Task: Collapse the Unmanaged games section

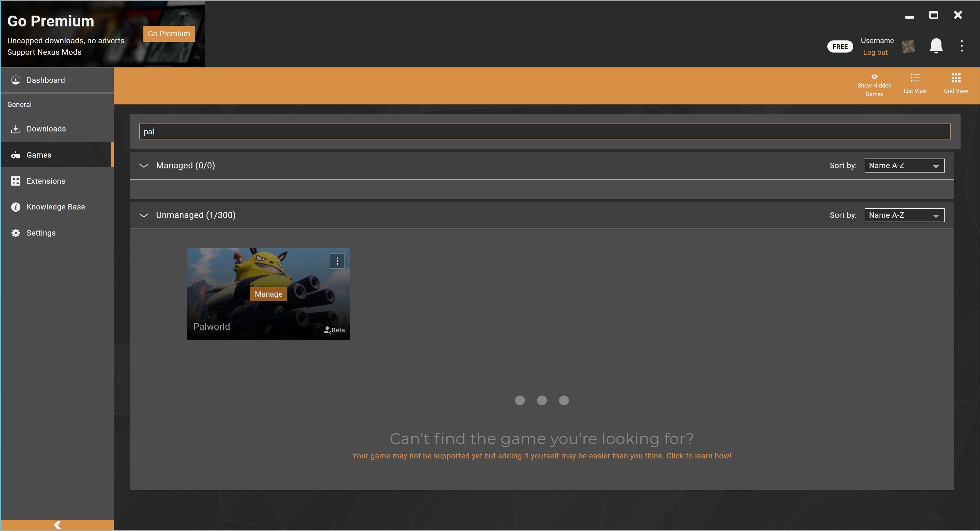Action: [x=144, y=216]
